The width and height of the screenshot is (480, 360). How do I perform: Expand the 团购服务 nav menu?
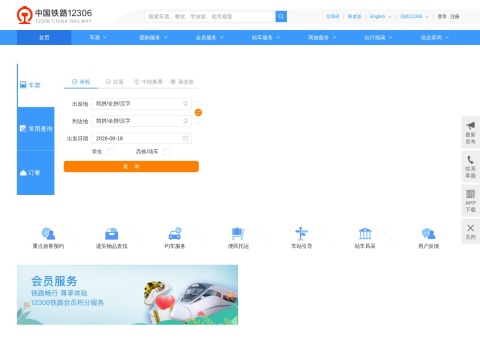153,37
